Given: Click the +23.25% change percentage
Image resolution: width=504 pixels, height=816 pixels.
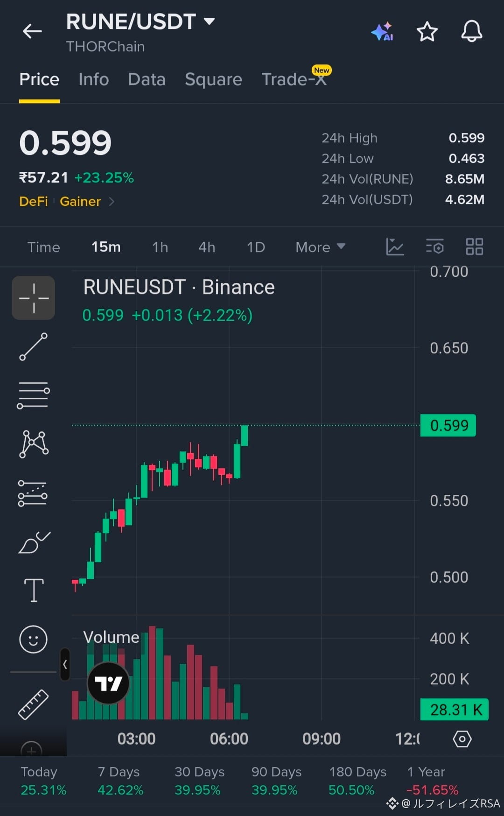Looking at the screenshot, I should tap(104, 177).
